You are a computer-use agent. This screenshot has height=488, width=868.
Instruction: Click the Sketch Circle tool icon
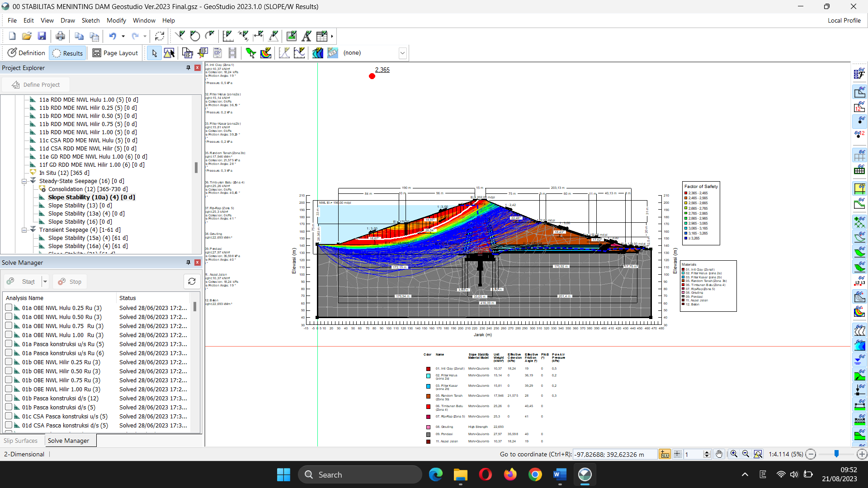tap(195, 36)
